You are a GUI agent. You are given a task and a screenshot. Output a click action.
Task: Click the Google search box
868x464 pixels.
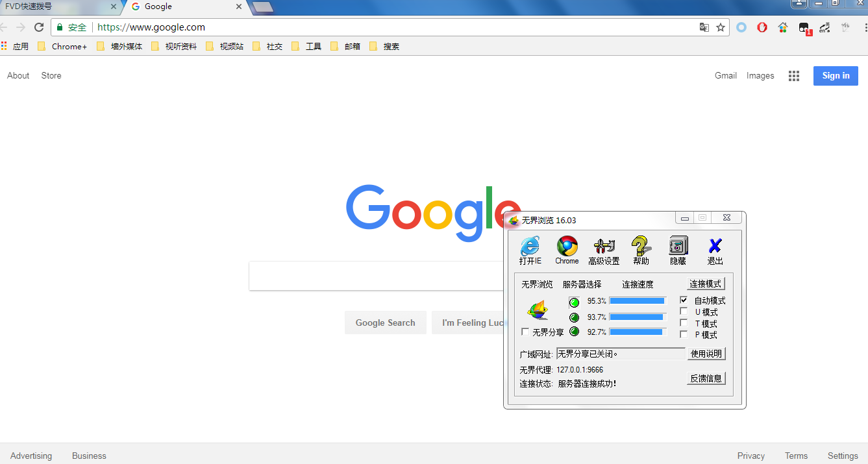(377, 276)
